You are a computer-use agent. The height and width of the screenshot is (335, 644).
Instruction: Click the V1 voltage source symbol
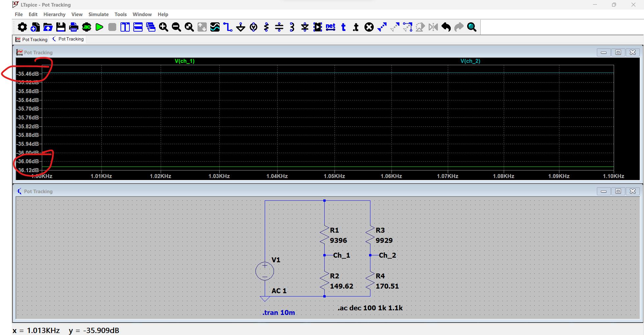click(x=265, y=271)
